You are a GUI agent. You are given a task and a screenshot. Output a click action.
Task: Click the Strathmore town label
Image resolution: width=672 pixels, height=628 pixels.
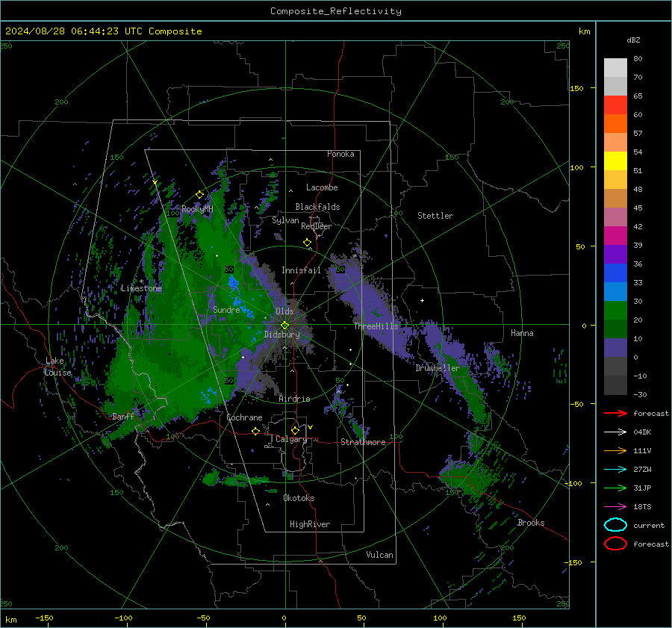(x=363, y=442)
